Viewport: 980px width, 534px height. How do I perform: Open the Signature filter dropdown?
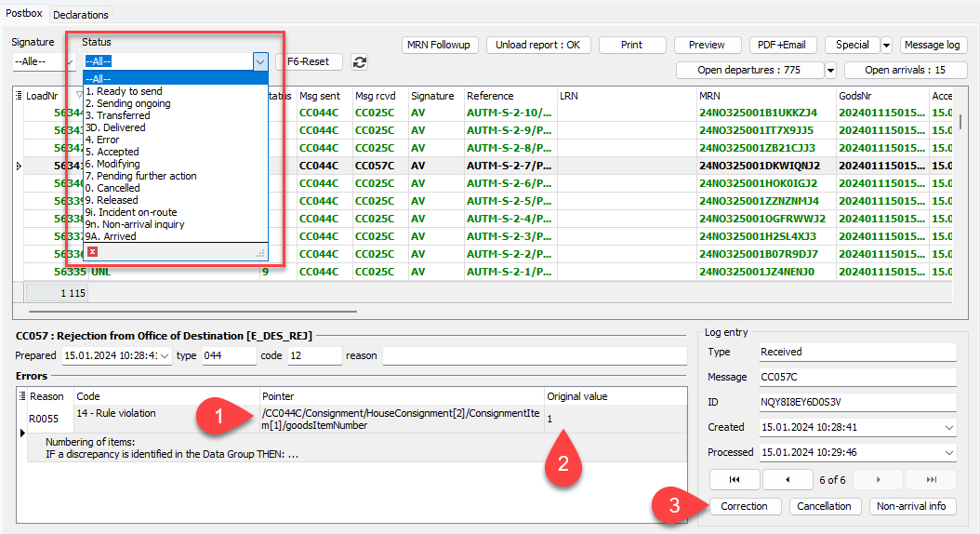click(43, 62)
